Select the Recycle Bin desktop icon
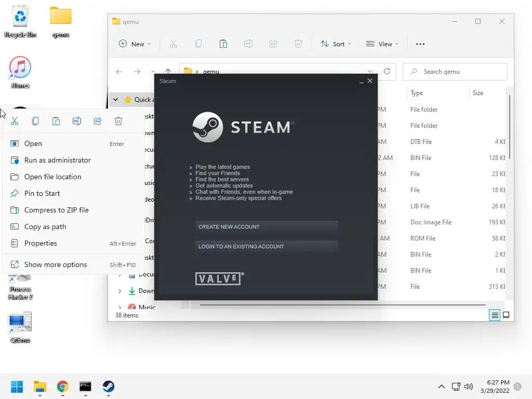This screenshot has width=532, height=399. point(20,21)
